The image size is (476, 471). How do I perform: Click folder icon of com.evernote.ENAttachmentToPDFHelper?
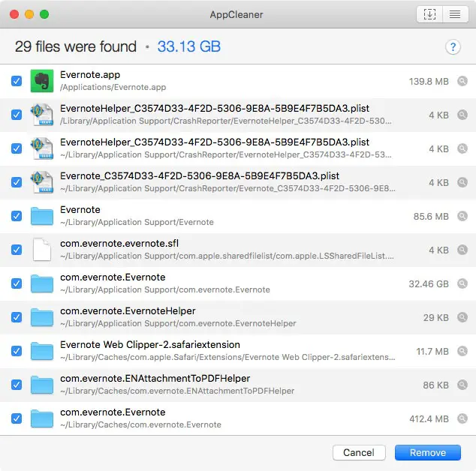pyautogui.click(x=42, y=385)
